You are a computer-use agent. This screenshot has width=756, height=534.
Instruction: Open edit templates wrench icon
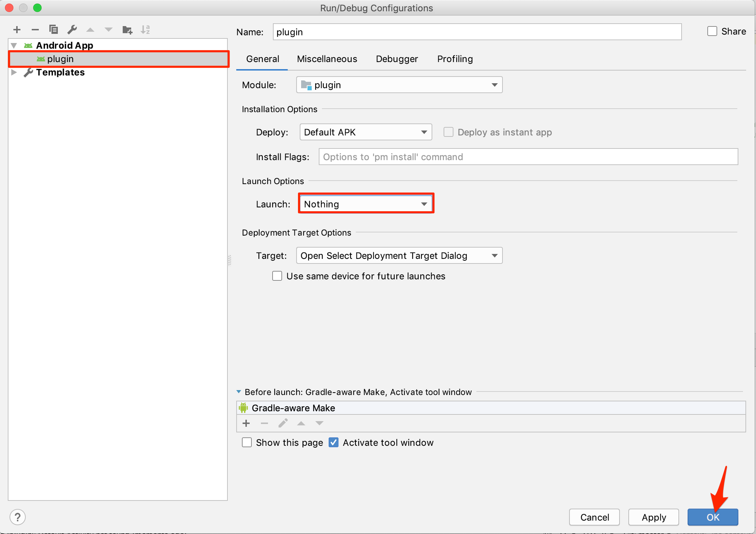pos(72,30)
